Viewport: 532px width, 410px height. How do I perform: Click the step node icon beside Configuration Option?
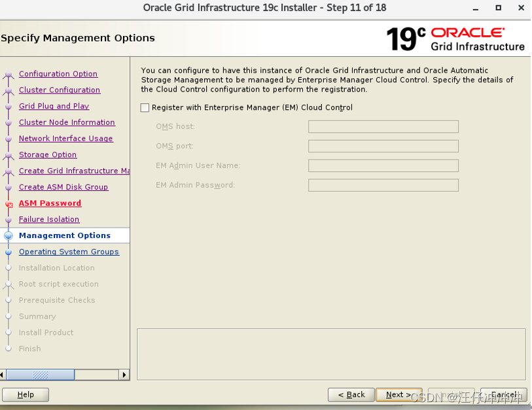coord(9,75)
